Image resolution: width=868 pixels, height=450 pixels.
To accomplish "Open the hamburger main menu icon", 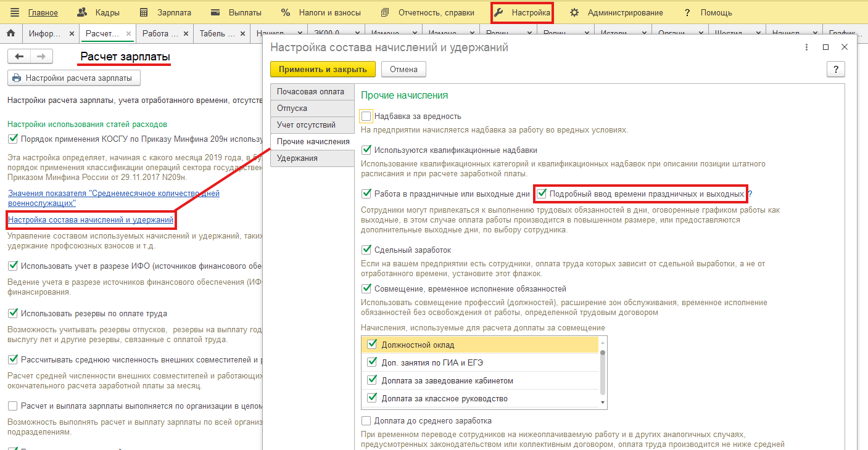I will click(x=15, y=12).
